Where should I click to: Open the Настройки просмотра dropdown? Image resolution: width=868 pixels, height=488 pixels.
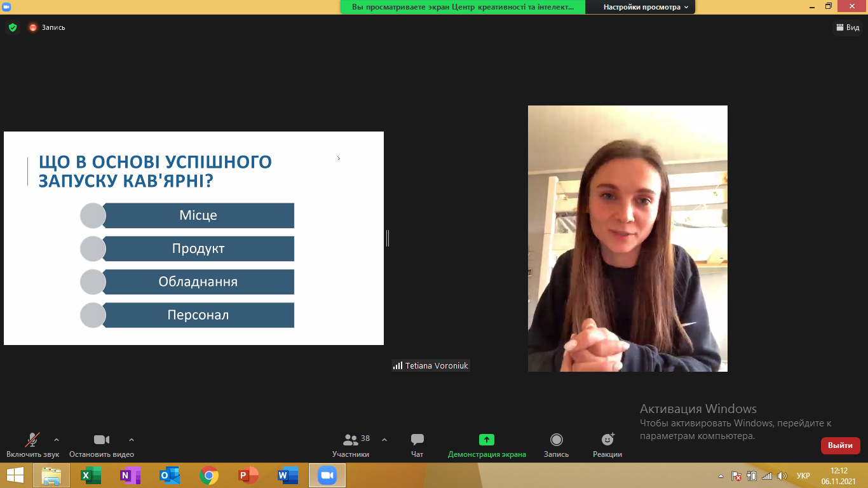(646, 7)
